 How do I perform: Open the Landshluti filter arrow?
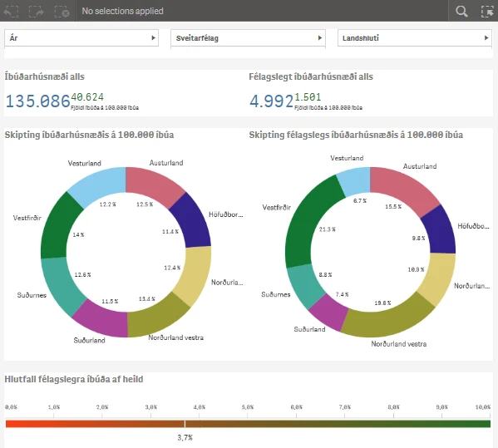[x=486, y=38]
